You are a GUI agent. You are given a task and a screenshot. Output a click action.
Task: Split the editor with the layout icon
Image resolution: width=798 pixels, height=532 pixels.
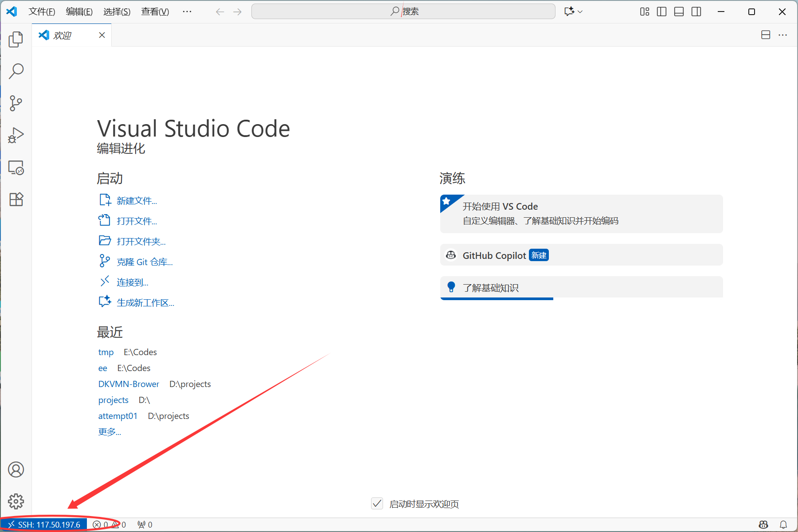point(766,35)
